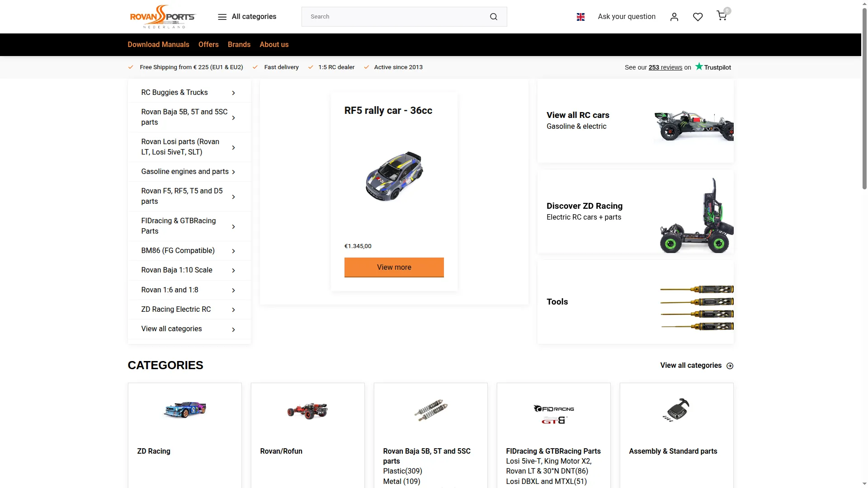The width and height of the screenshot is (868, 488).
Task: Expand Rovan F5, RF5, T5 and D5 parts chevron
Action: point(233,197)
